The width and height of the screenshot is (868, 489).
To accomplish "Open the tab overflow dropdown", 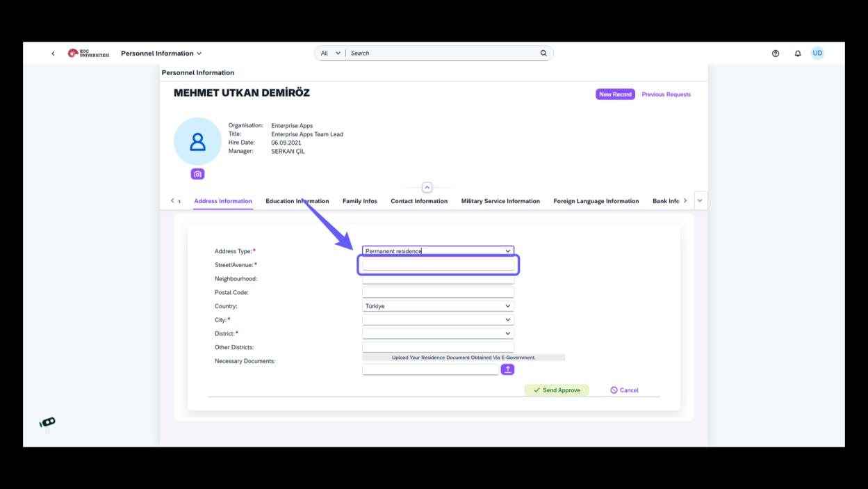I will point(700,200).
